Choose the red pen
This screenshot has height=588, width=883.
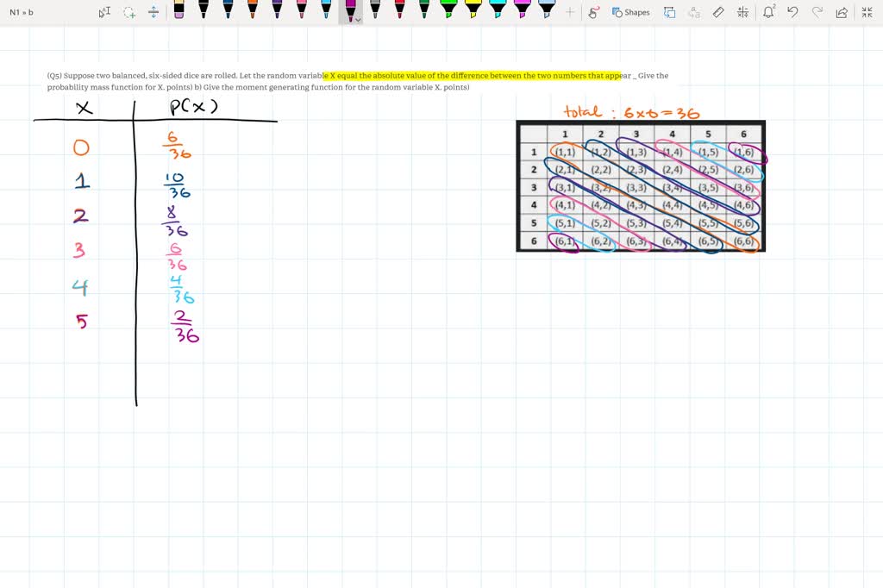tap(398, 12)
